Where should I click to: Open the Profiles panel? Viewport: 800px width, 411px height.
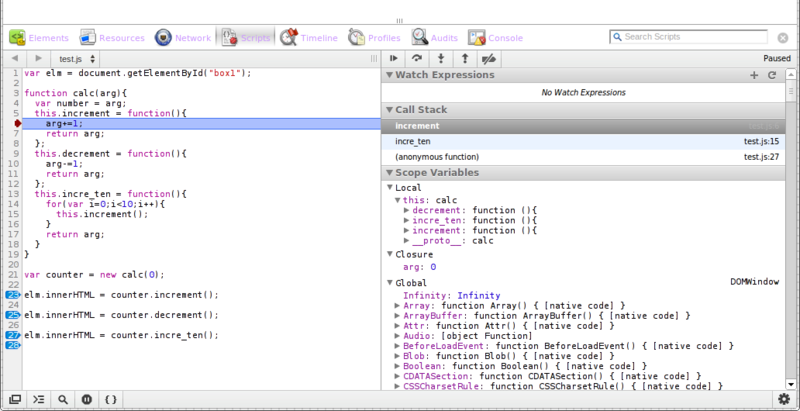[374, 38]
